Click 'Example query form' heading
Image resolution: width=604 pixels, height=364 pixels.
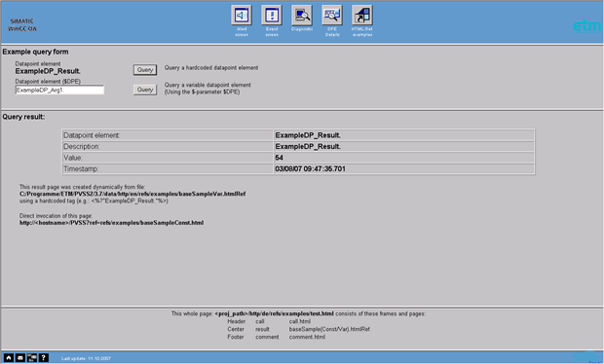pos(35,52)
